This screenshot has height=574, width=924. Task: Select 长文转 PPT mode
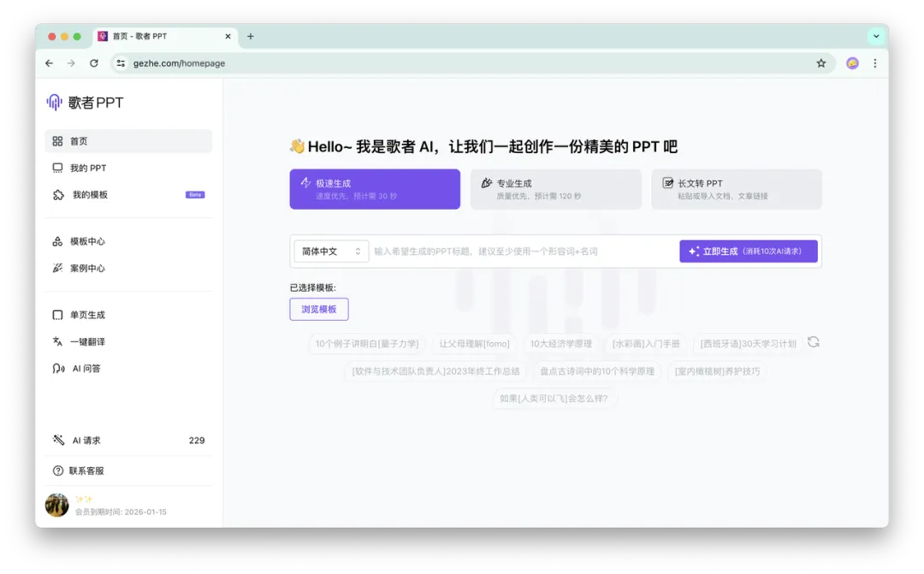737,189
